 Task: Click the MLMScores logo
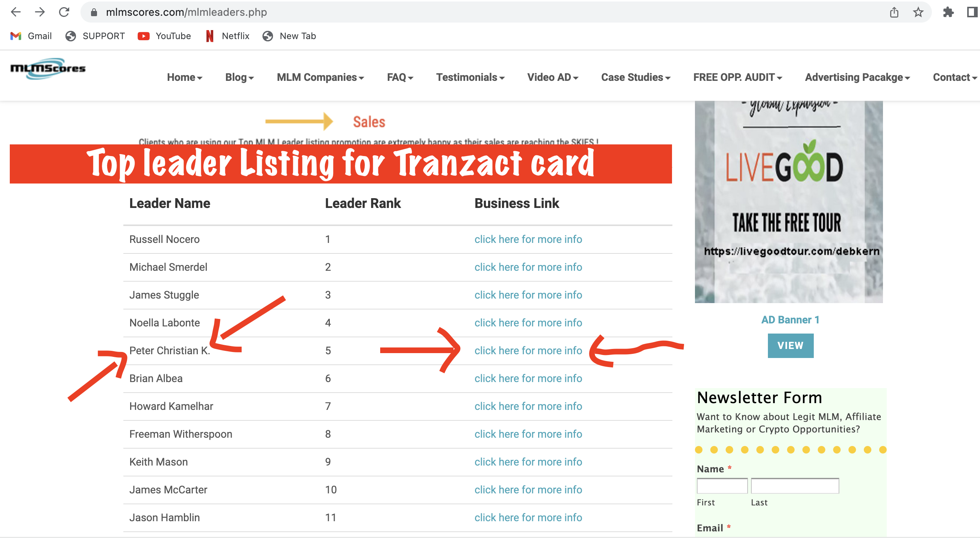(x=48, y=68)
